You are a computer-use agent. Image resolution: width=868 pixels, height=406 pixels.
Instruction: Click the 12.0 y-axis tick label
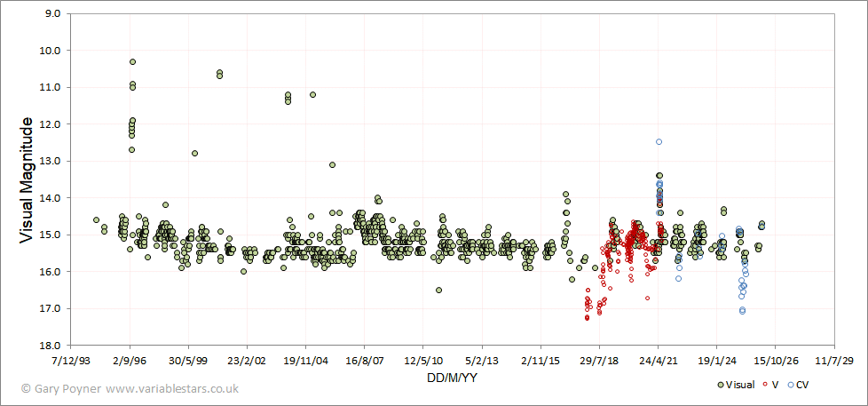51,124
